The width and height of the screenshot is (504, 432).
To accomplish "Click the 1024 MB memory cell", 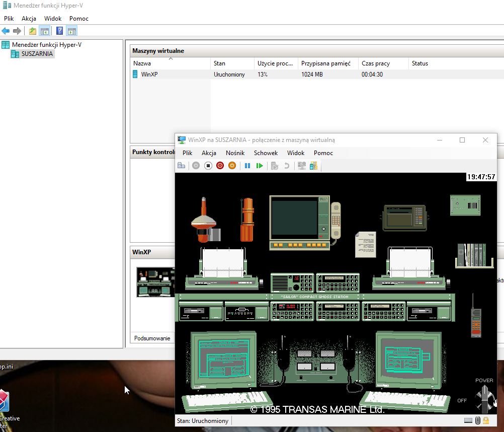I will click(x=312, y=75).
